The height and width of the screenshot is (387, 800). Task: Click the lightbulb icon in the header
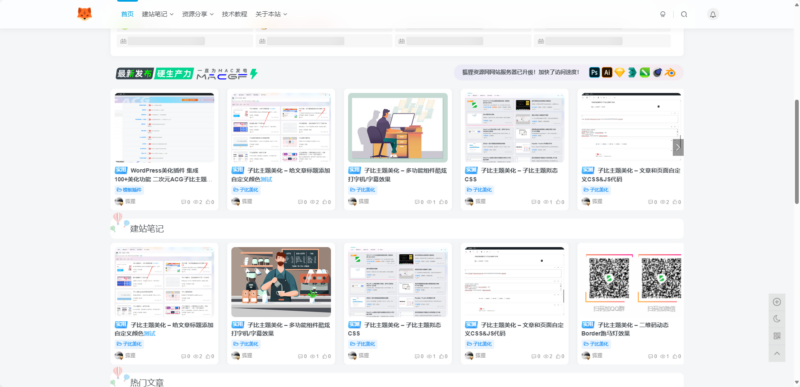[663, 14]
